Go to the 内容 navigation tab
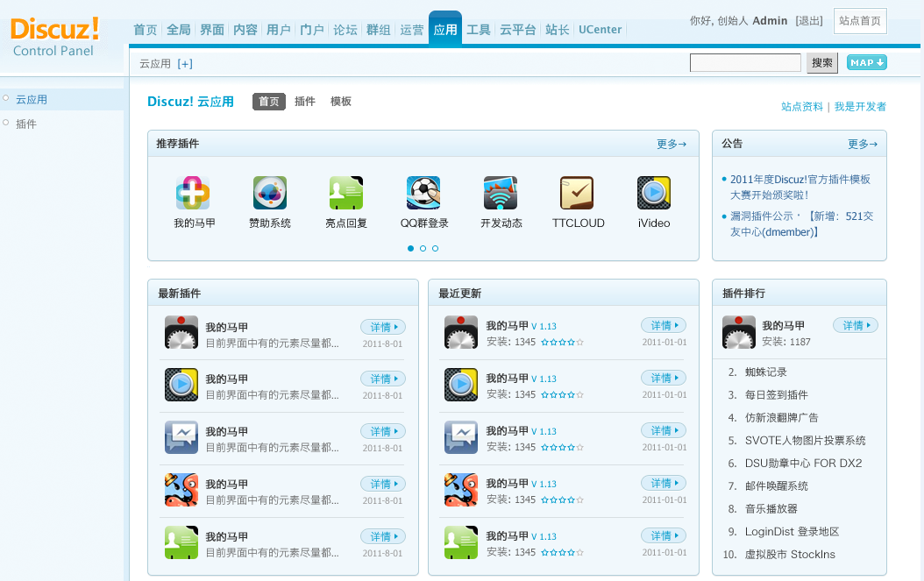 [x=245, y=30]
